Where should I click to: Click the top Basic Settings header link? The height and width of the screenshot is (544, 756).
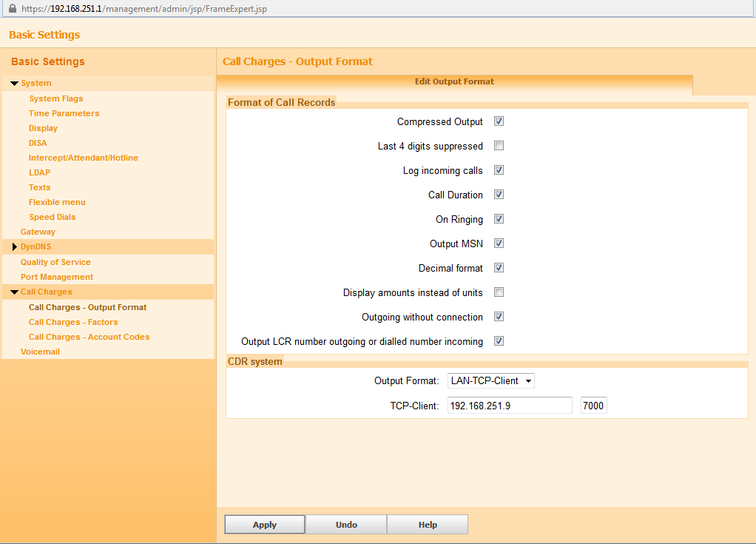coord(44,35)
